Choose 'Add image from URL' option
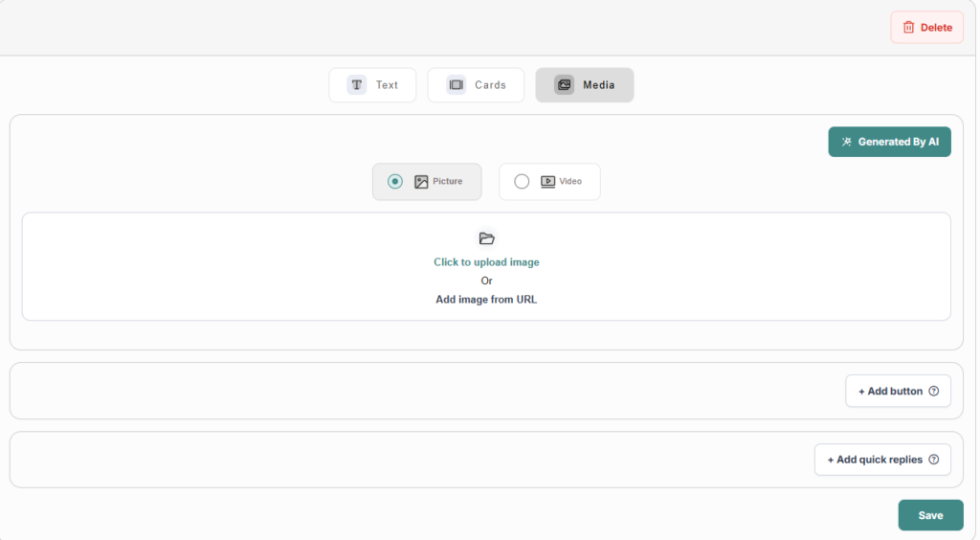980x540 pixels. coord(486,300)
